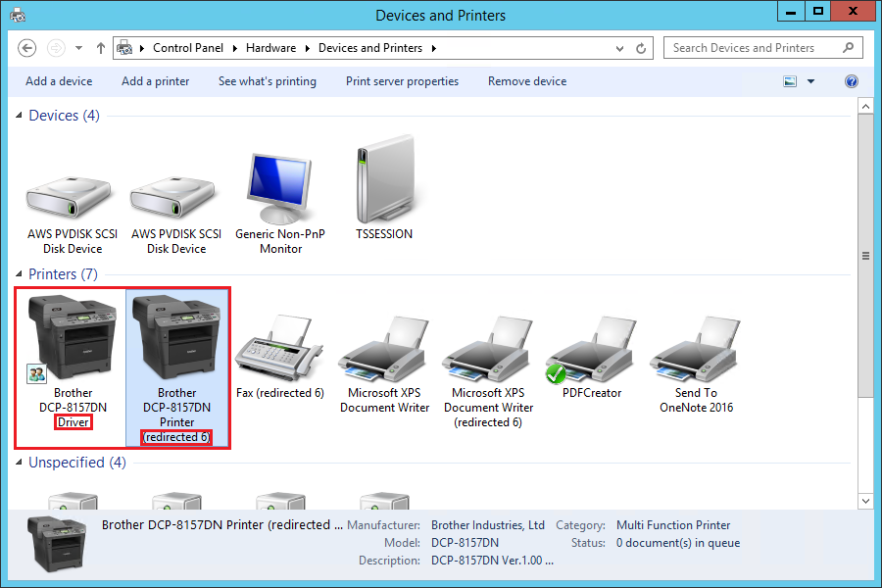The width and height of the screenshot is (882, 588).
Task: Click the Change your view icon
Action: (x=790, y=81)
